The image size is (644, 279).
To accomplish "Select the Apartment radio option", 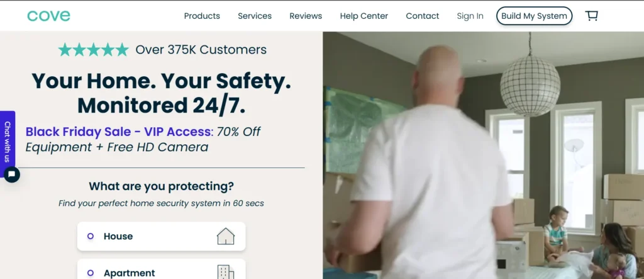I will click(91, 273).
